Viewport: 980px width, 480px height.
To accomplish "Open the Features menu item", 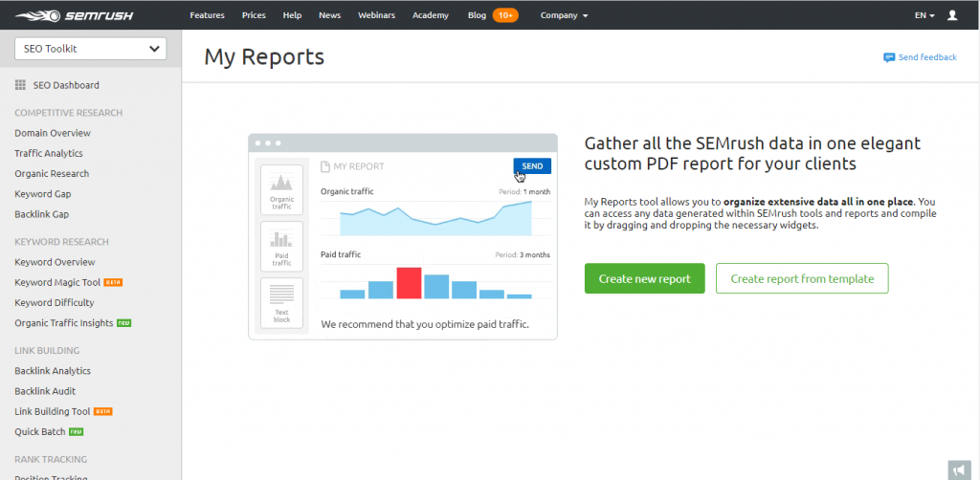I will (207, 15).
